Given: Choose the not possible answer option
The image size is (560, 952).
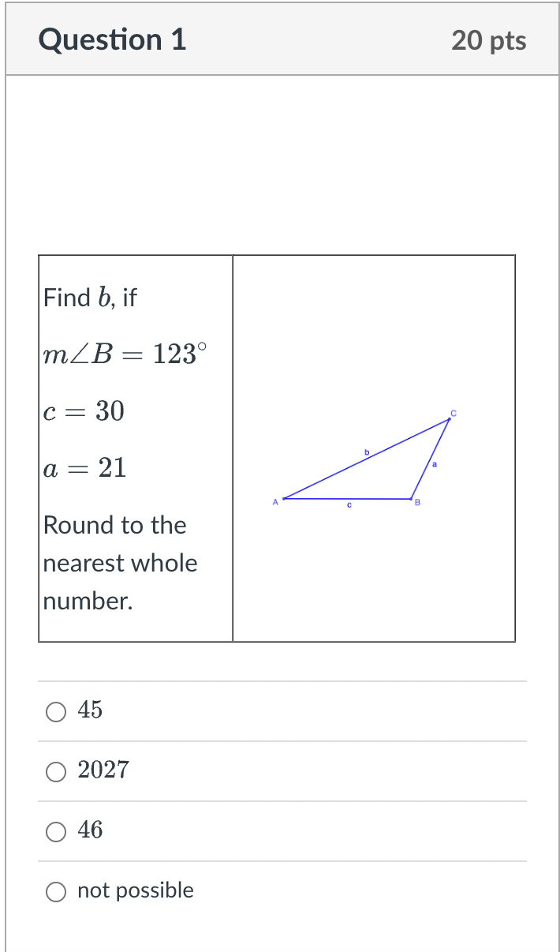Looking at the screenshot, I should pos(55,891).
